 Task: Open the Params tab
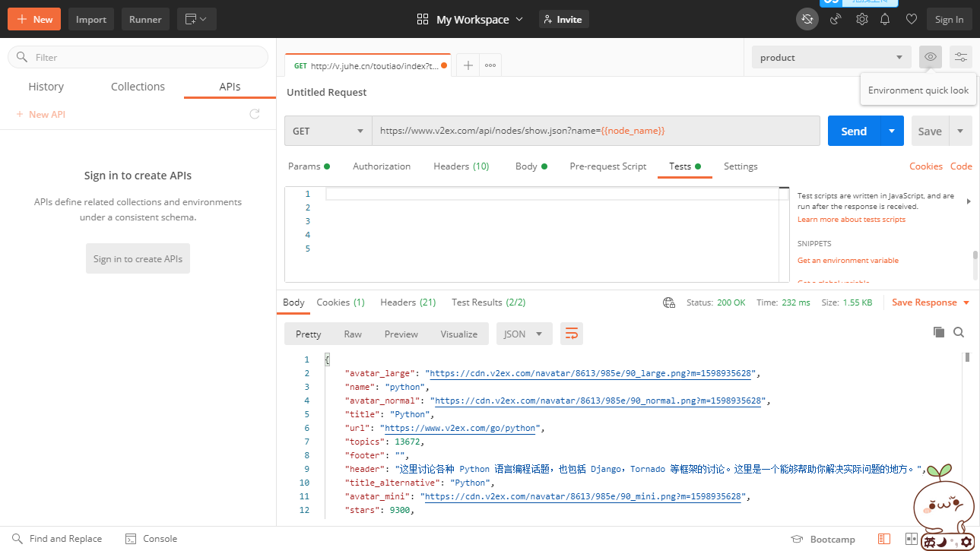point(309,166)
